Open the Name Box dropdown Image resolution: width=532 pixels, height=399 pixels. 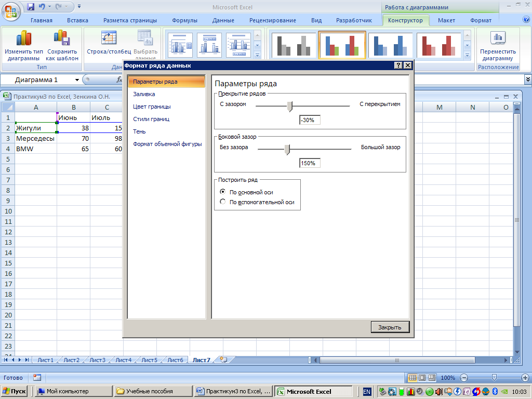click(77, 79)
